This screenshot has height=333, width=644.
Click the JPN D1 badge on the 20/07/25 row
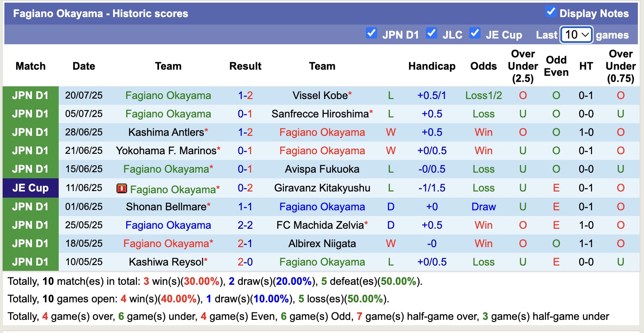tap(30, 95)
